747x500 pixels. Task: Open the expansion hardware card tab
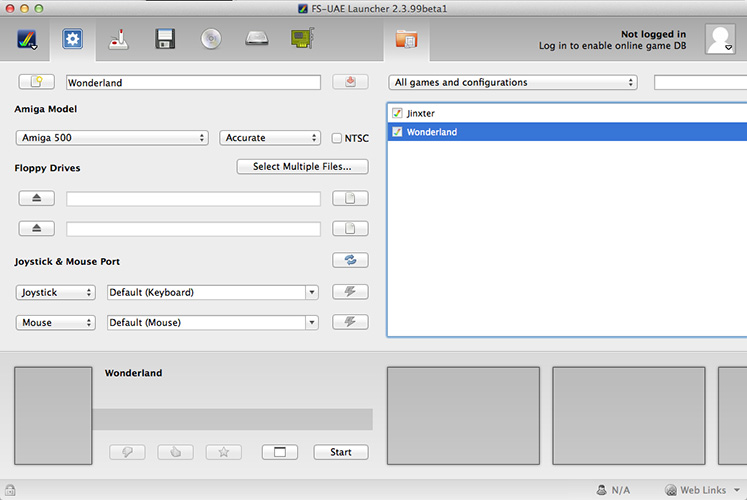302,39
